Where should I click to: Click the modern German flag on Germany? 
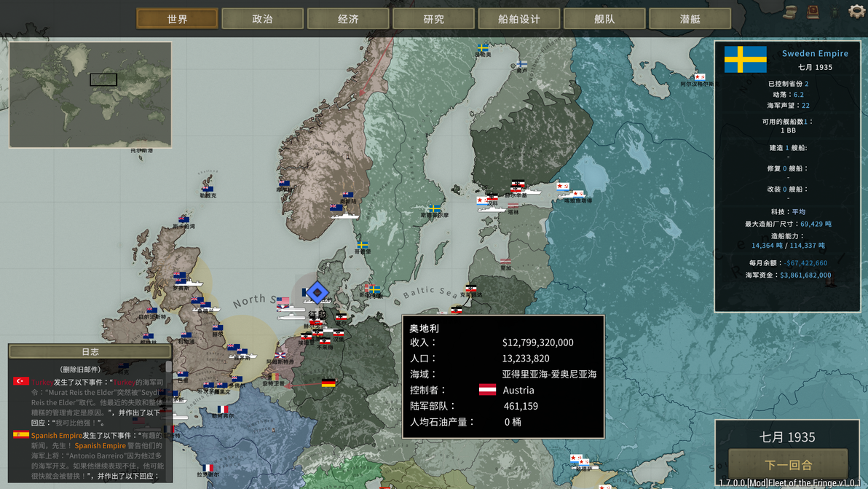tap(328, 383)
